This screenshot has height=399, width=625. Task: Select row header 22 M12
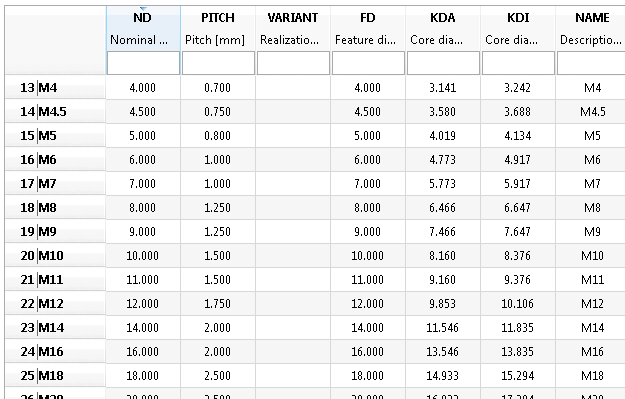click(55, 303)
